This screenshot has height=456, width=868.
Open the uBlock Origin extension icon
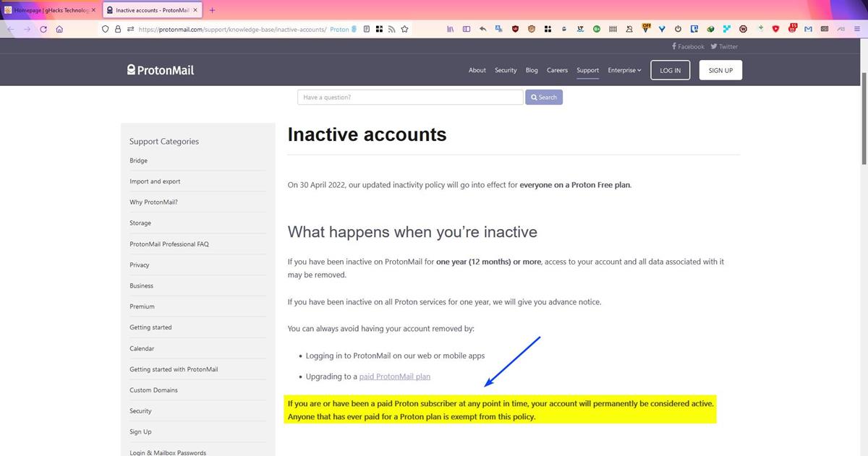(514, 29)
